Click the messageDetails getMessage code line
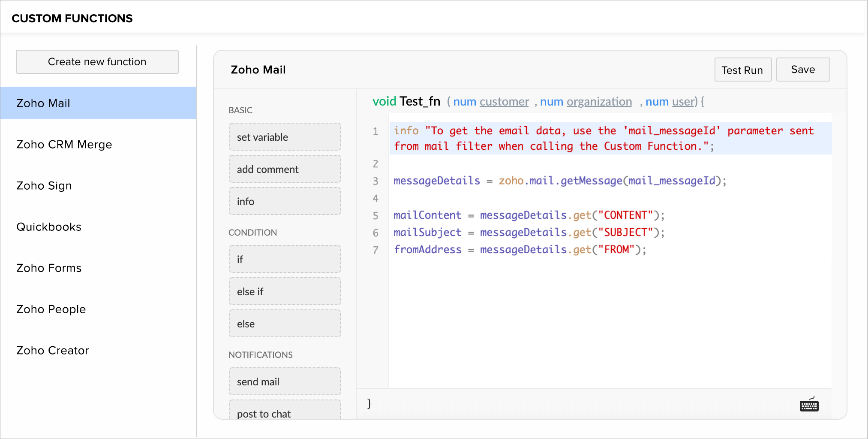This screenshot has height=439, width=868. point(560,181)
